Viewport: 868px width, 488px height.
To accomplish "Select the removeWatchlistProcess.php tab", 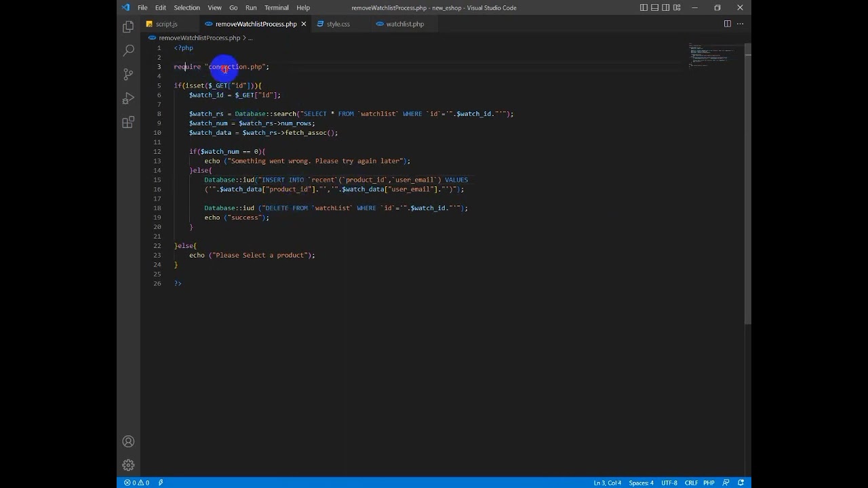I will coord(256,24).
